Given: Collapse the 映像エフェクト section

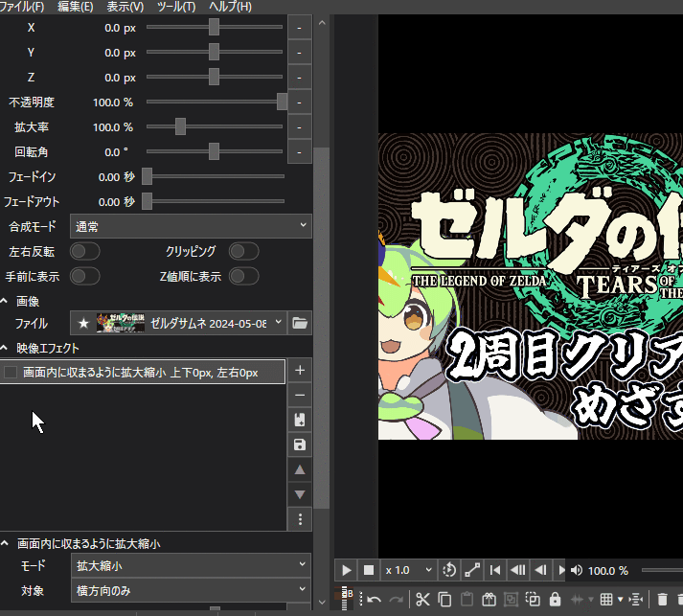Looking at the screenshot, I should pos(4,348).
